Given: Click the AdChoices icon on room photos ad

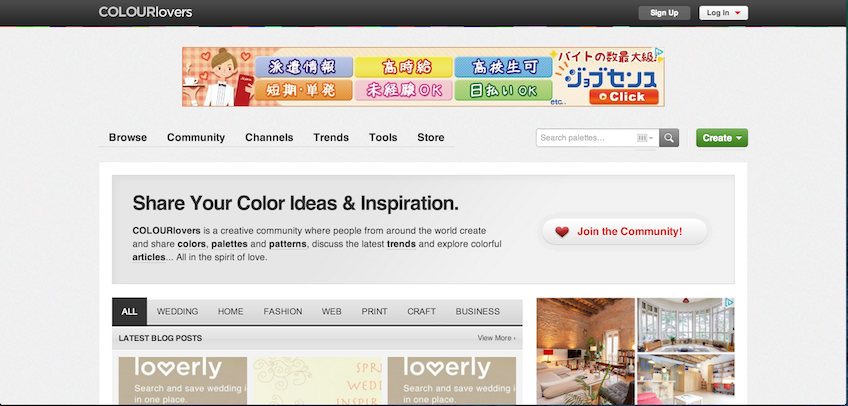Looking at the screenshot, I should click(x=730, y=303).
